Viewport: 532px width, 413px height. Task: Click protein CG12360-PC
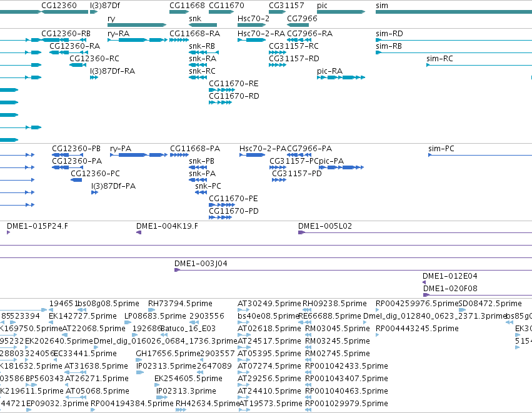tap(76, 180)
